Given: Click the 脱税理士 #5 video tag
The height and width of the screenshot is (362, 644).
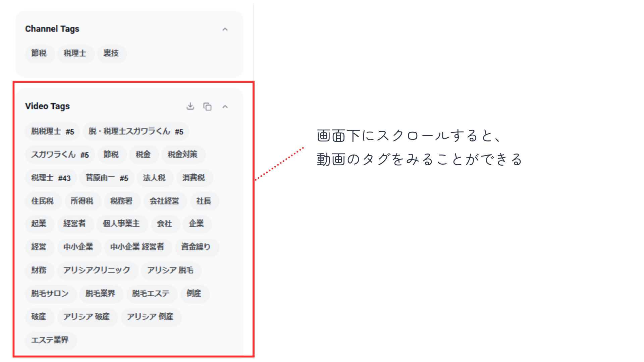Looking at the screenshot, I should pos(52,131).
